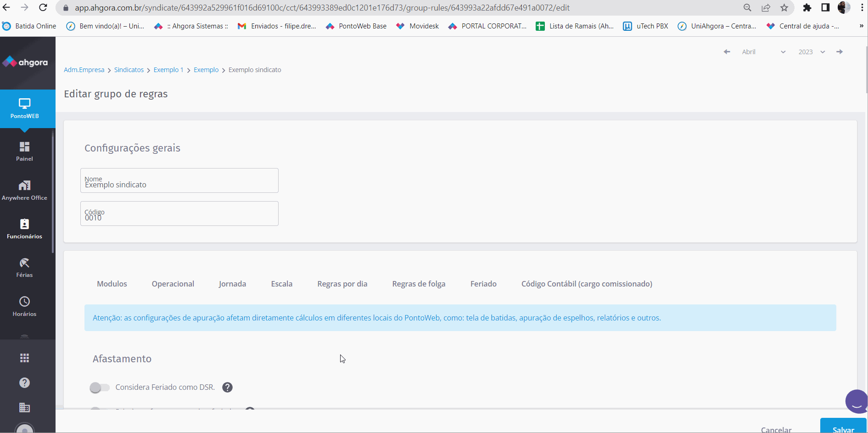
Task: Open the year dropdown showing 2023
Action: [x=812, y=52]
